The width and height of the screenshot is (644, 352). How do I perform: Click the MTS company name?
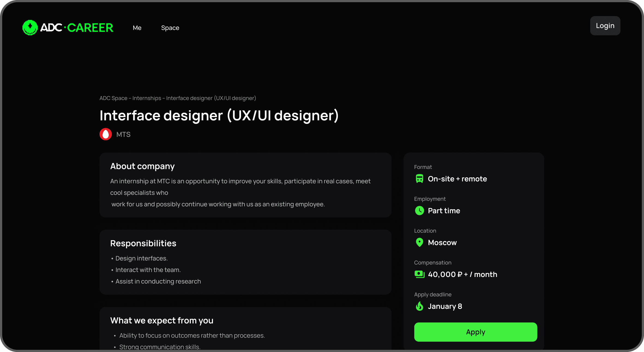pyautogui.click(x=123, y=135)
